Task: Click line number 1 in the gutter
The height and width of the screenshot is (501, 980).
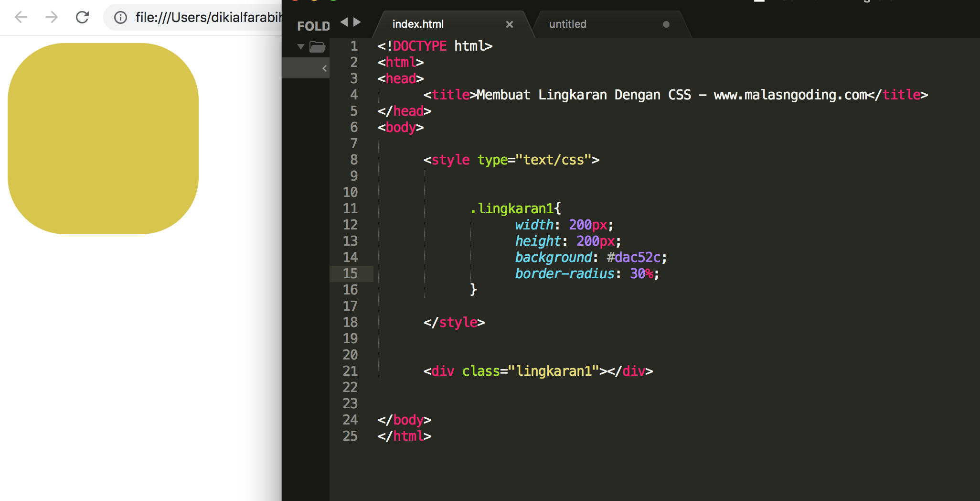Action: click(x=354, y=46)
